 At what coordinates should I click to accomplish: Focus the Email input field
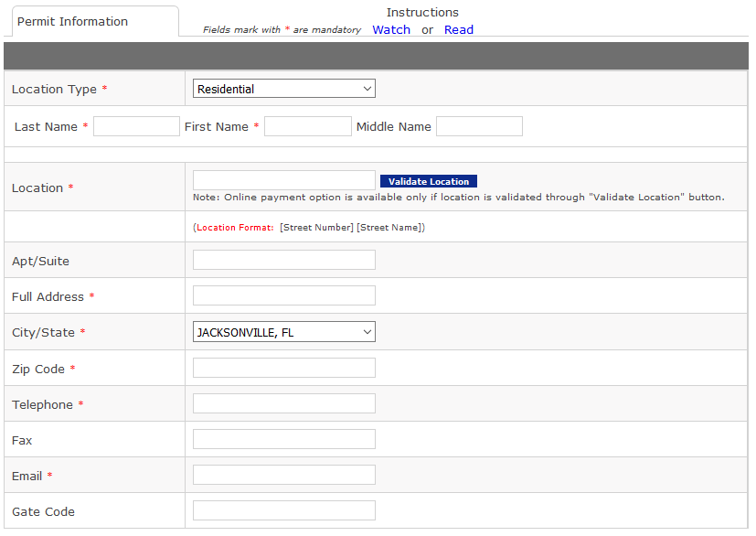(284, 475)
